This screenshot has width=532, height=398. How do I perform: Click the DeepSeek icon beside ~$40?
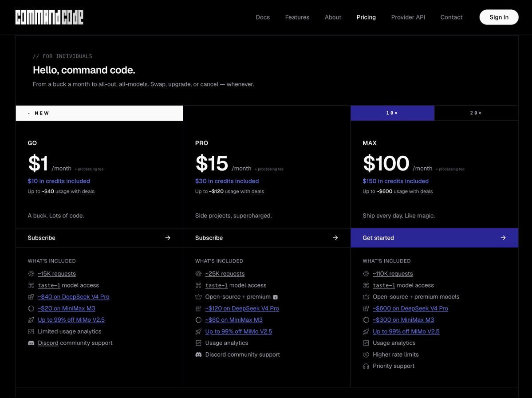tap(31, 297)
